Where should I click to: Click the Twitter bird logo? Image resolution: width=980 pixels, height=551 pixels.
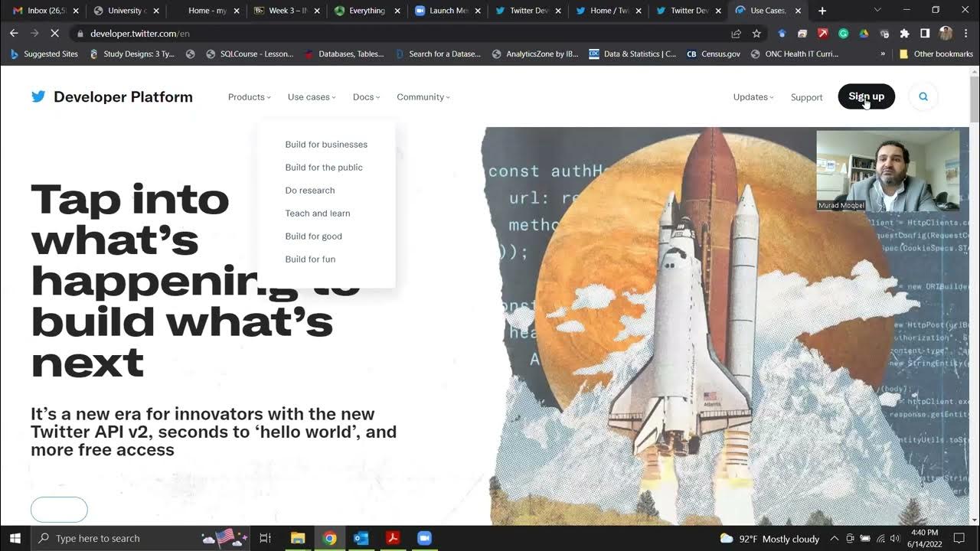[38, 96]
